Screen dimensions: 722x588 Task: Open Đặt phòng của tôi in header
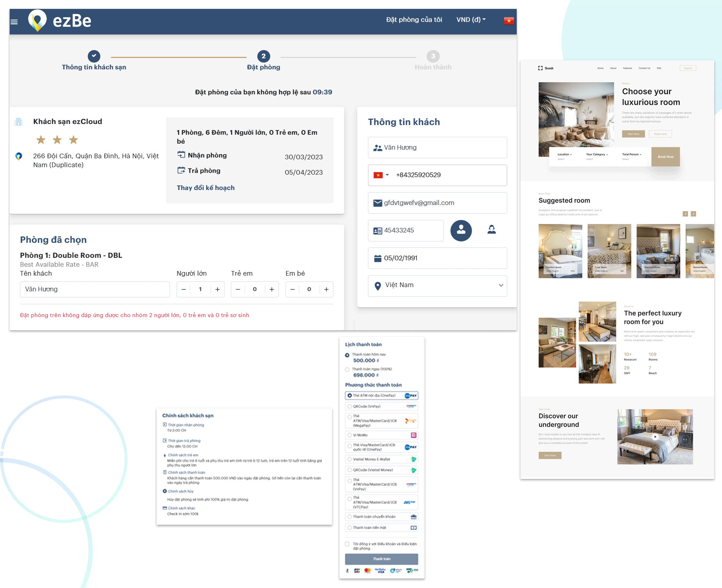point(414,20)
